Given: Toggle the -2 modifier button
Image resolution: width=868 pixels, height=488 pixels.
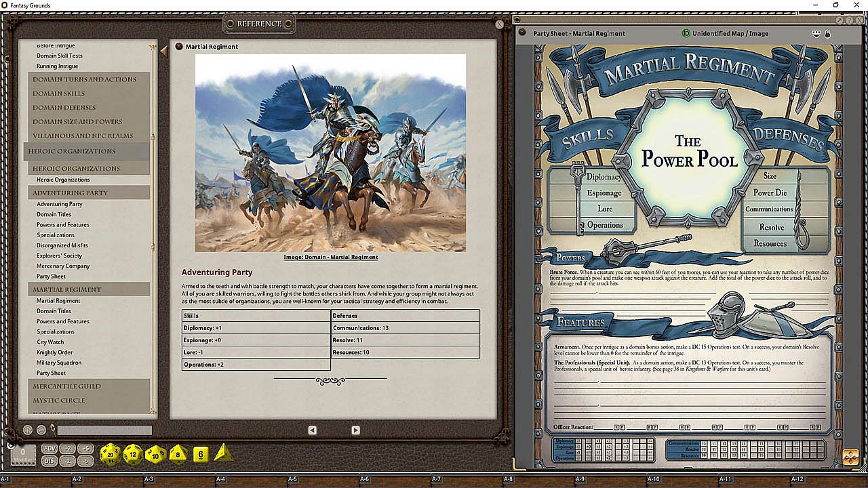Looking at the screenshot, I should tap(68, 461).
